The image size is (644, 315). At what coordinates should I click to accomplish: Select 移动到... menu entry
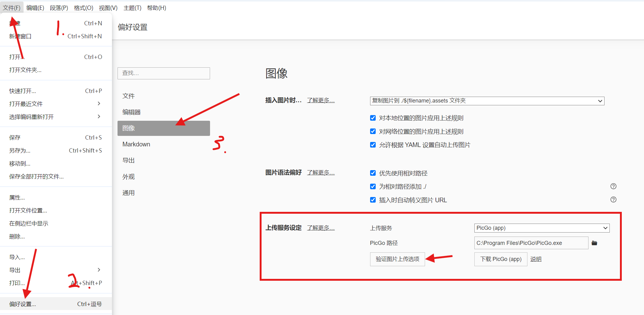click(56, 163)
